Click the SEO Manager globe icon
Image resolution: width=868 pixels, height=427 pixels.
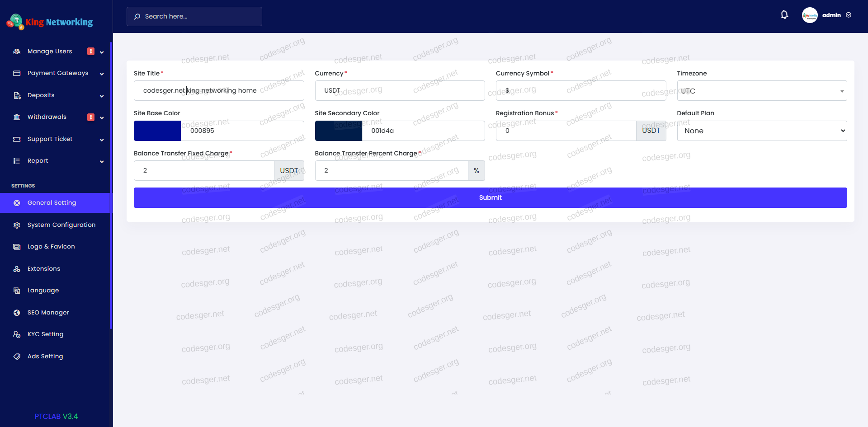click(x=17, y=313)
